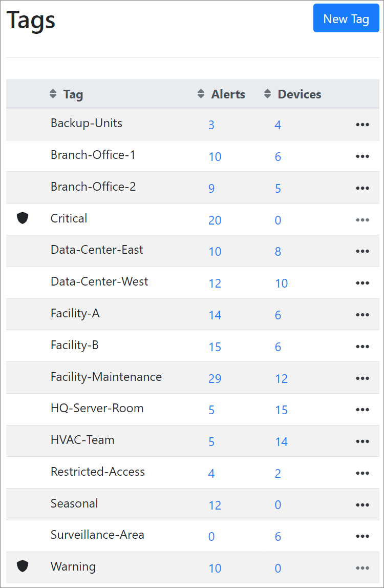Screen dimensions: 384x588
Task: Open the row menu for Facility-Maintenance
Action: click(362, 378)
